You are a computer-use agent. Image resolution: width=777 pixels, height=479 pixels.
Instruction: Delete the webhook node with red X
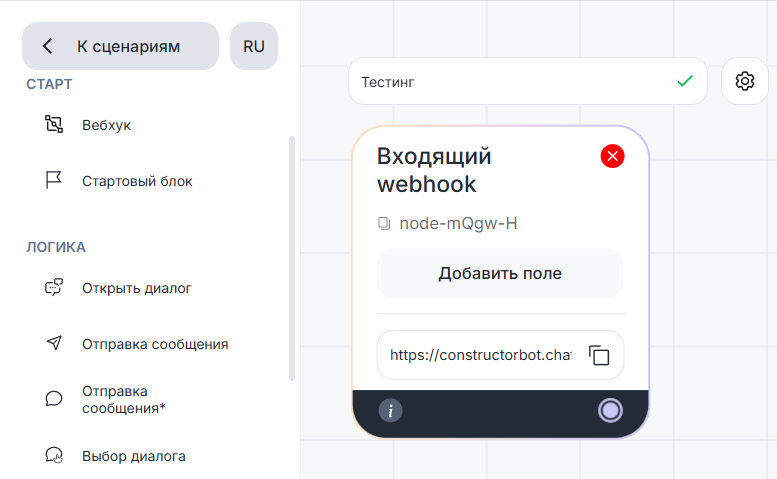(612, 156)
